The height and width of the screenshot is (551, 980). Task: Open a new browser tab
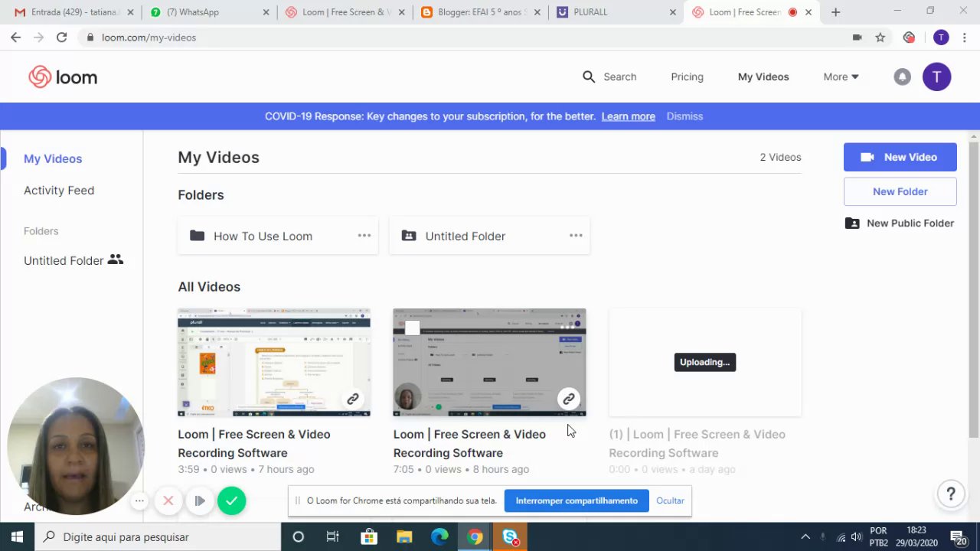click(x=835, y=12)
